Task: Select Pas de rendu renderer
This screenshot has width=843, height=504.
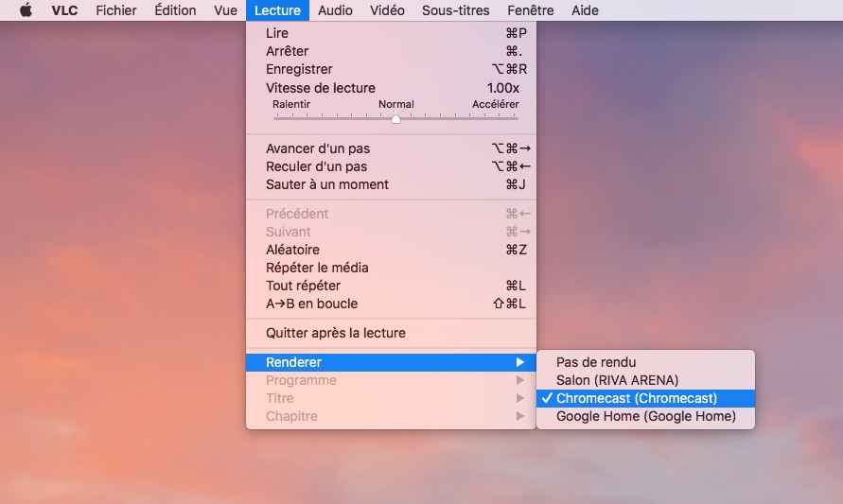Action: coord(645,362)
